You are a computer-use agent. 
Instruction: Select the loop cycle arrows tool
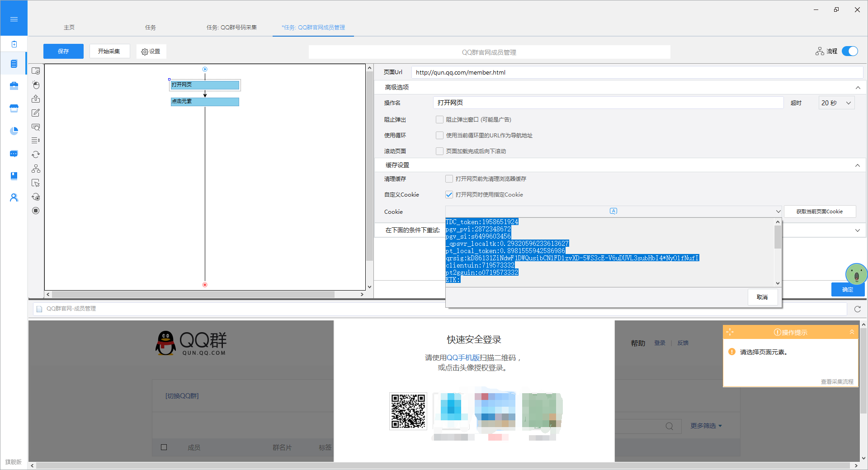coord(36,155)
